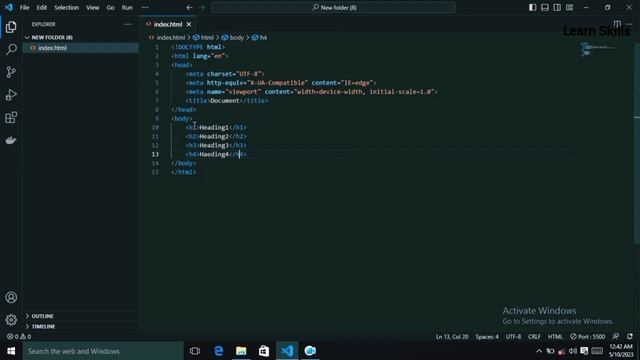Image resolution: width=640 pixels, height=360 pixels.
Task: Show more menus with title bar ellipsis
Action: (145, 7)
